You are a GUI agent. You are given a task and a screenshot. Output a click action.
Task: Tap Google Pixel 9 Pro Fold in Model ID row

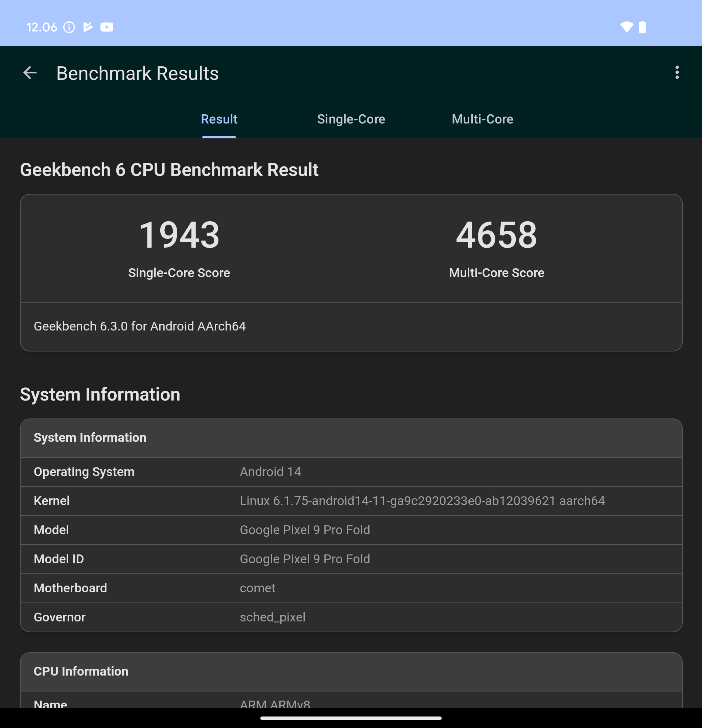point(305,559)
